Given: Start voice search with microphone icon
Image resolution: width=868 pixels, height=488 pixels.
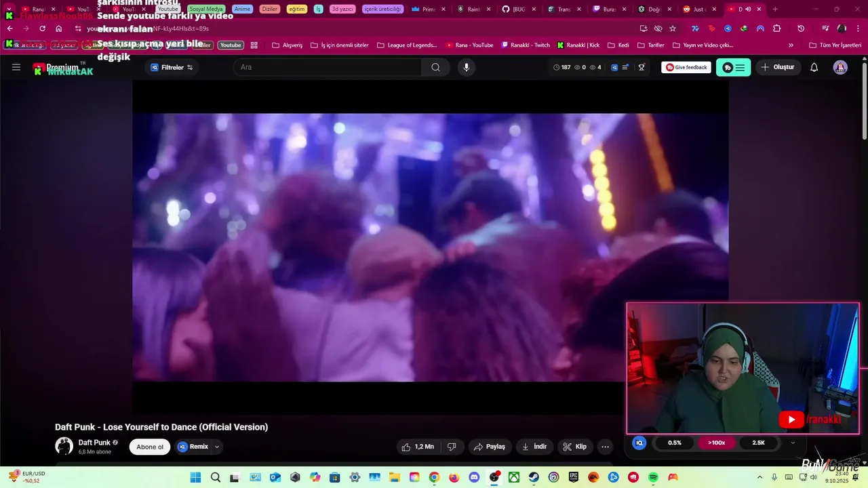Looking at the screenshot, I should click(x=467, y=67).
